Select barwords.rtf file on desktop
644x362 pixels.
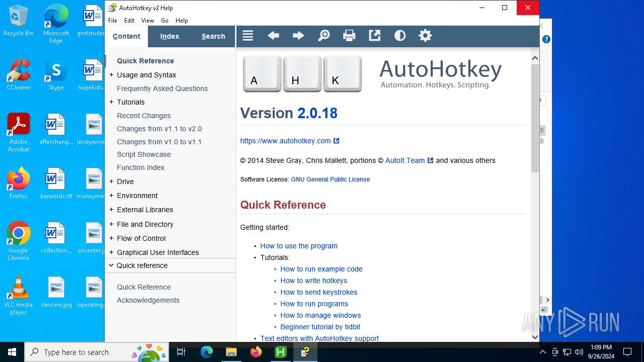tap(56, 184)
